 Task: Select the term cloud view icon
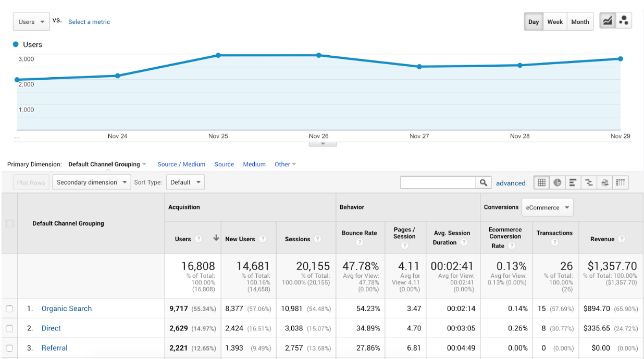coord(604,182)
